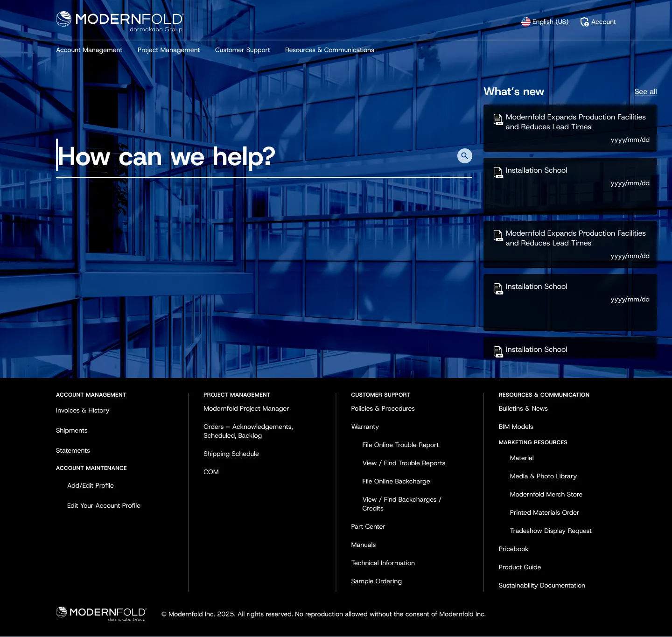Open the Pricebook link in the footer
Image resolution: width=672 pixels, height=637 pixels.
click(x=513, y=549)
